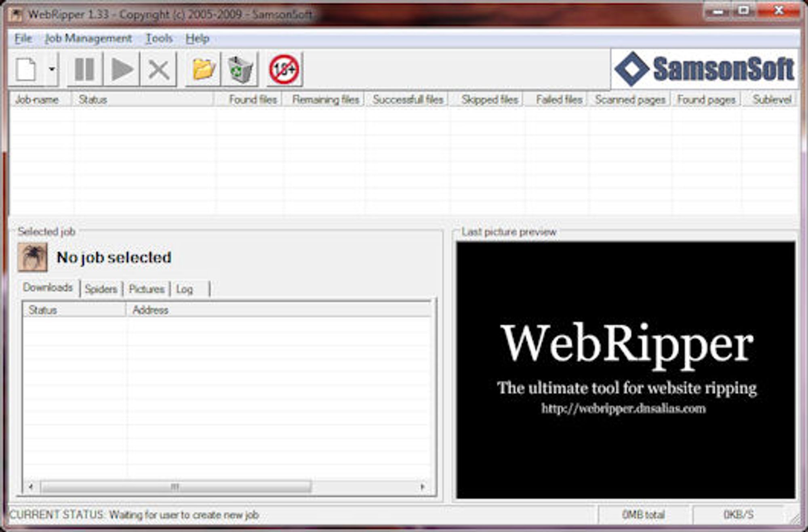Click the X delete job icon
The width and height of the screenshot is (808, 532).
click(x=159, y=69)
